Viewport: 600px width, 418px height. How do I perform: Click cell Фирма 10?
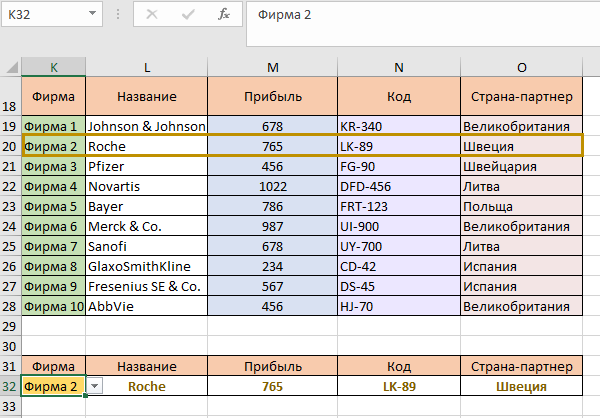(x=54, y=306)
